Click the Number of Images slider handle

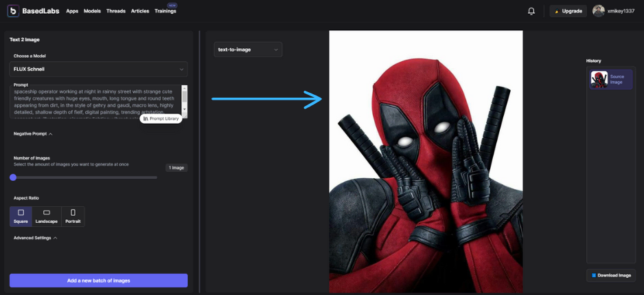click(13, 177)
